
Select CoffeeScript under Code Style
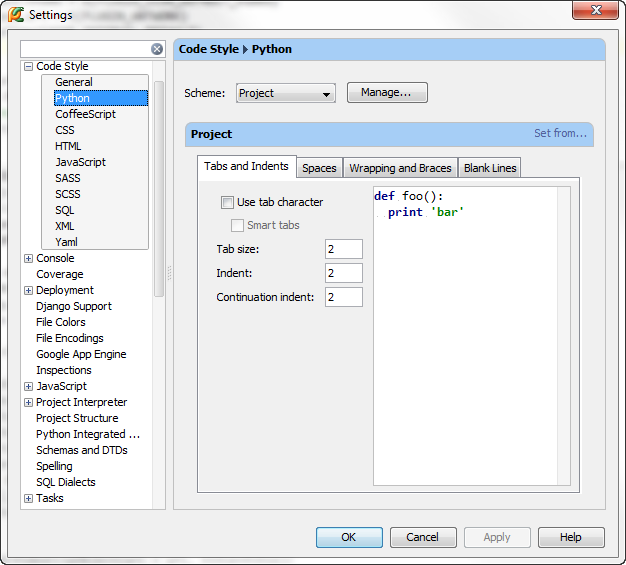coord(85,114)
